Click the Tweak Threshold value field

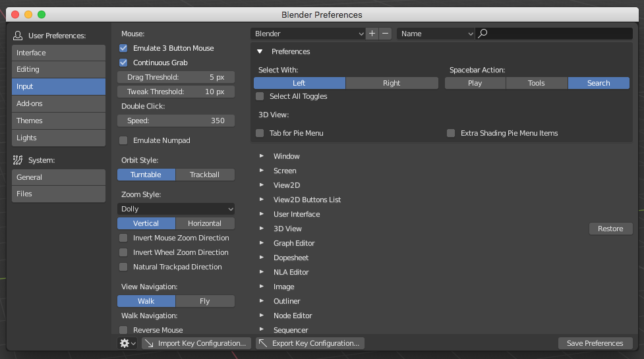pos(176,92)
